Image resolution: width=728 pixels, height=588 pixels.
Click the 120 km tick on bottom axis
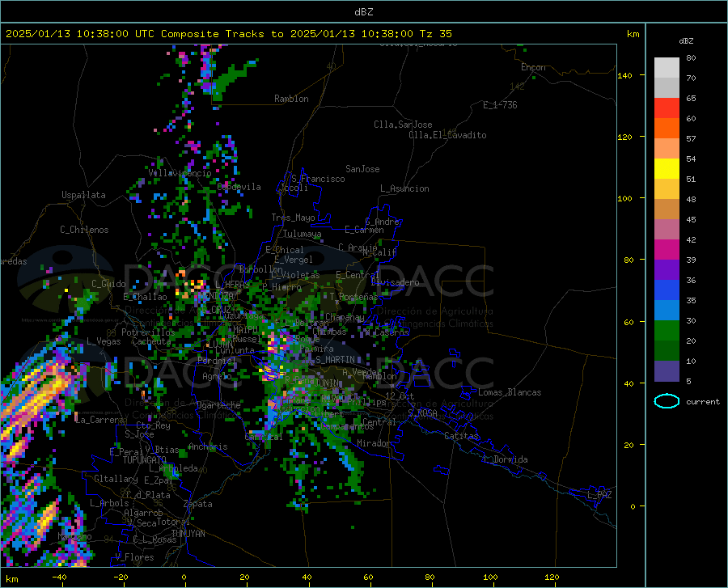tap(552, 577)
